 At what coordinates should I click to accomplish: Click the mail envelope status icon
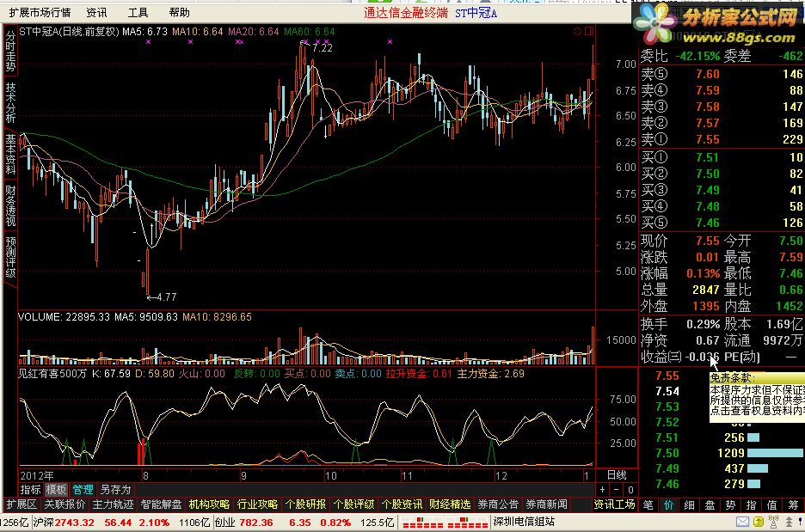(x=743, y=522)
